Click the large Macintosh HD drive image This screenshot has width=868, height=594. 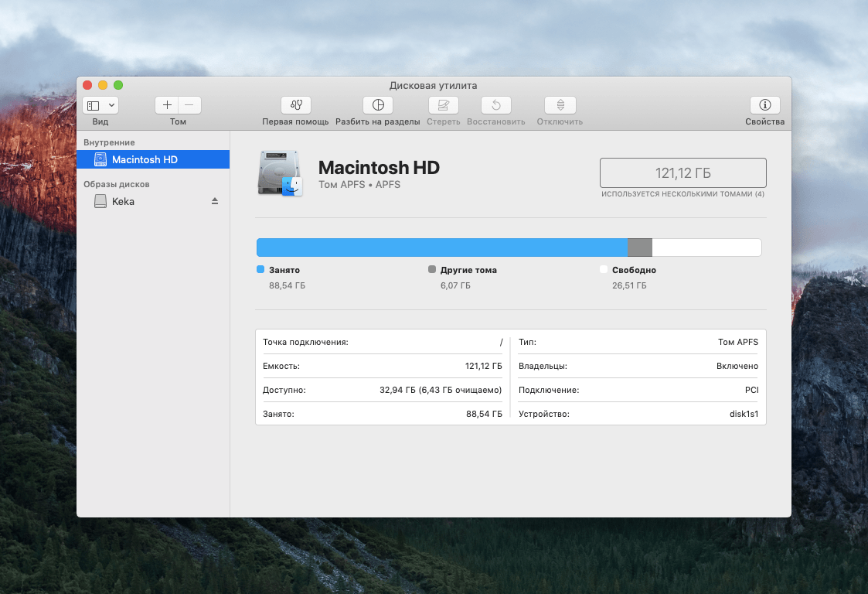coord(280,173)
